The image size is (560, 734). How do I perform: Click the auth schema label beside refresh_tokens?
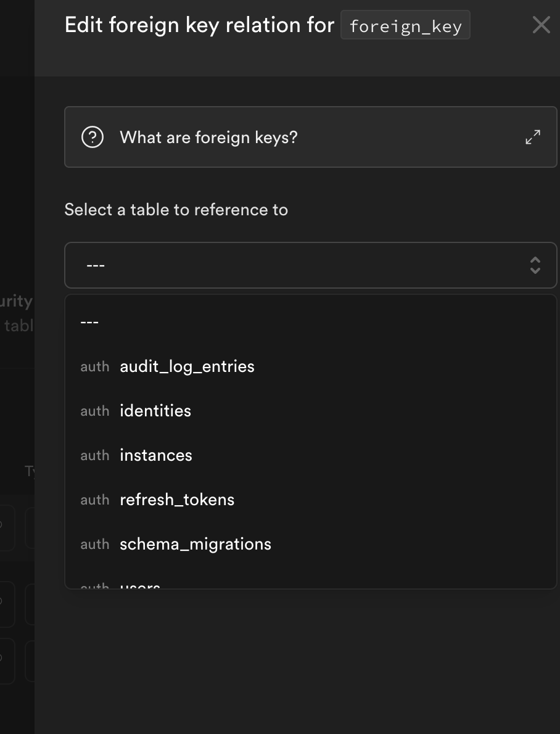click(x=94, y=500)
